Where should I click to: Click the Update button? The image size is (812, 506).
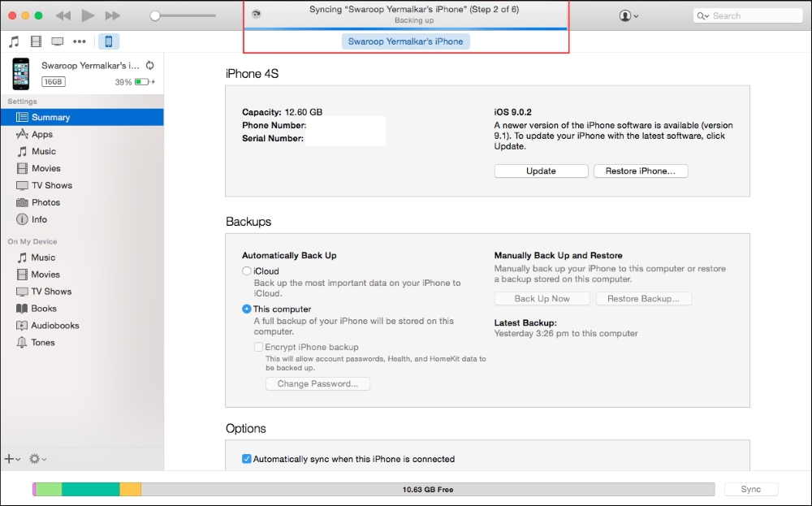[541, 171]
